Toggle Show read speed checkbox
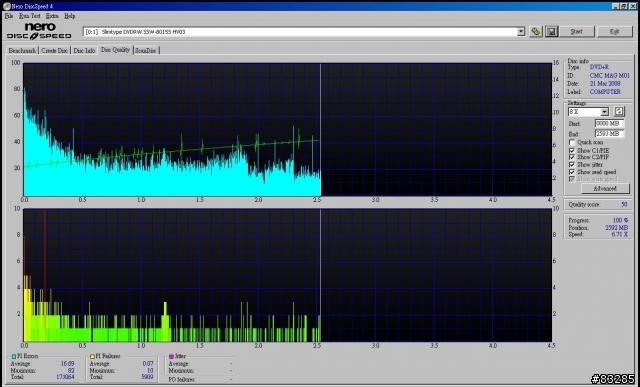Viewport: 640px width, 387px height. [572, 172]
